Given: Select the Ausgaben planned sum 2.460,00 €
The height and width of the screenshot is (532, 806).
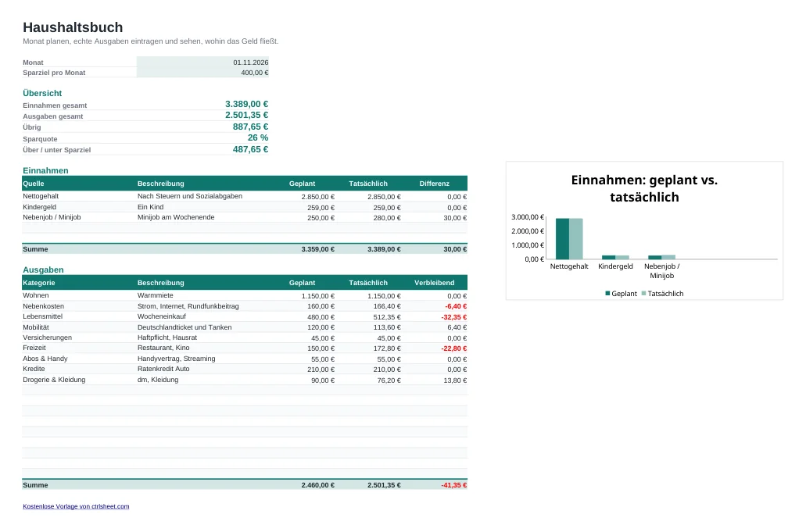Looking at the screenshot, I should [x=303, y=485].
